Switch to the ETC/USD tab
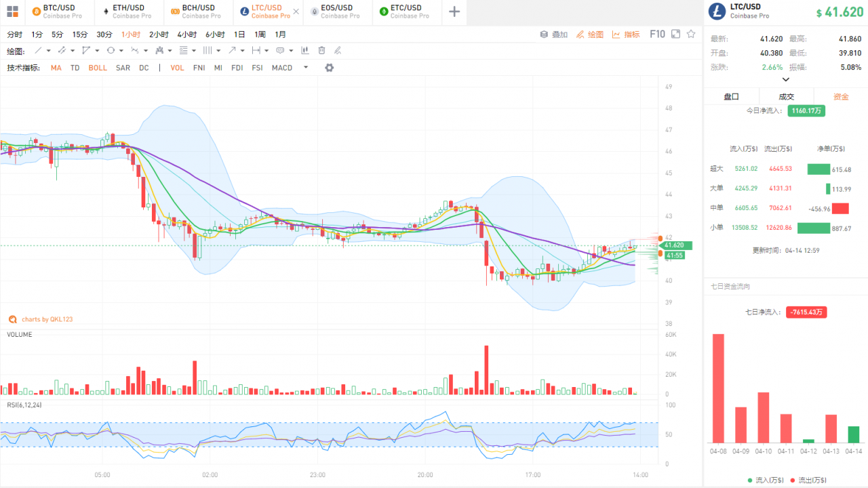This screenshot has height=488, width=868. [x=407, y=12]
